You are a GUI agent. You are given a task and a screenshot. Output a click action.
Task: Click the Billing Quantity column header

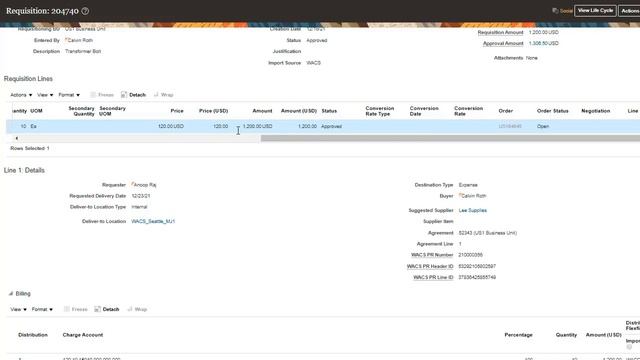566,335
